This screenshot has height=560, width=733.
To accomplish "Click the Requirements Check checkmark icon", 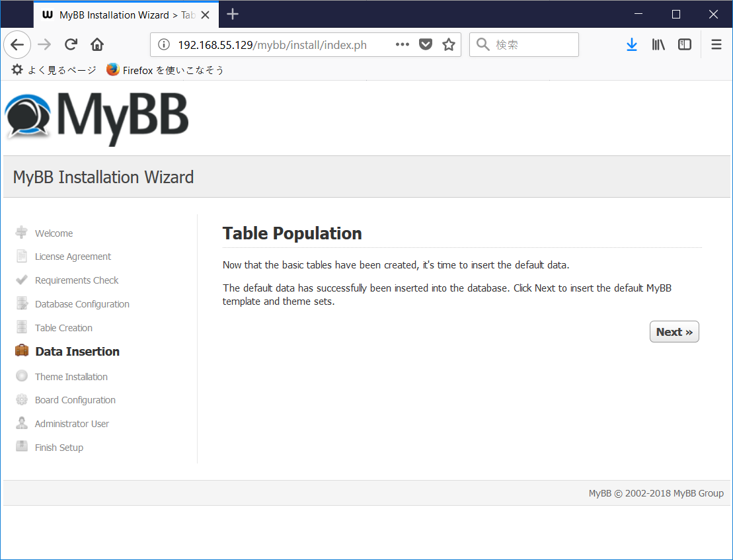I will click(x=22, y=280).
